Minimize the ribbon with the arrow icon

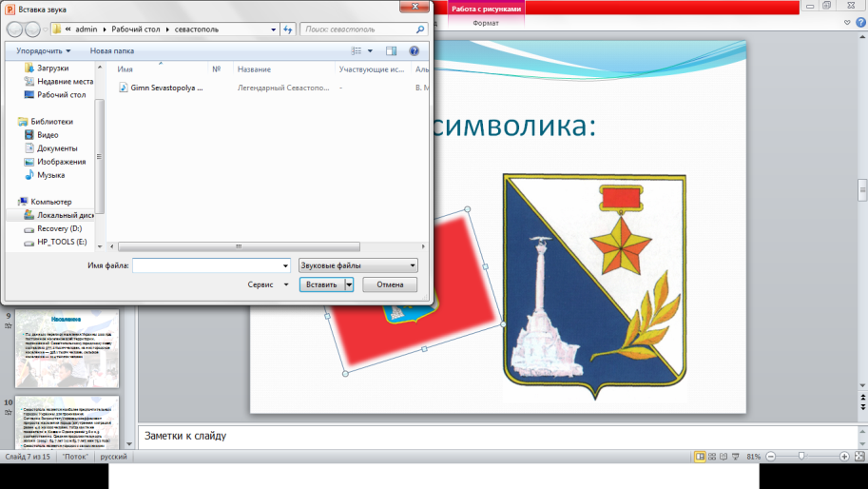tap(847, 23)
